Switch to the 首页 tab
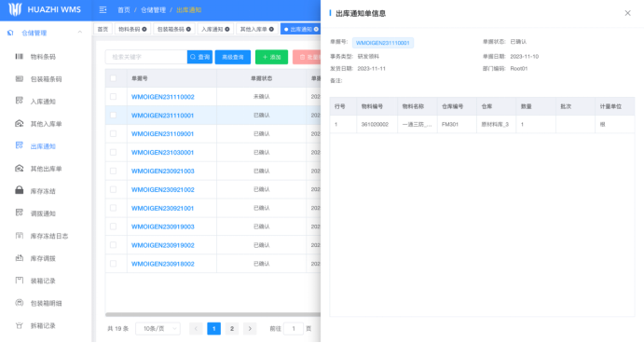Viewport: 644px width, 343px height. pyautogui.click(x=103, y=29)
